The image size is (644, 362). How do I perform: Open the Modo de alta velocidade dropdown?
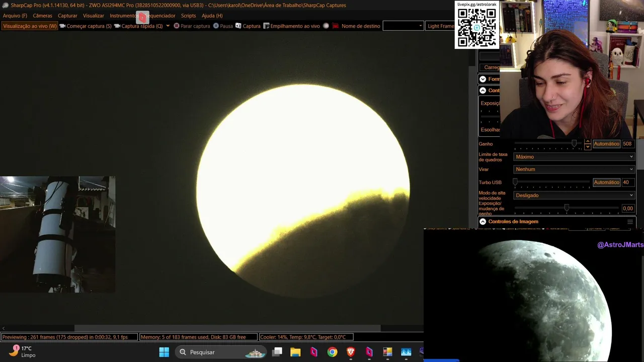point(574,195)
